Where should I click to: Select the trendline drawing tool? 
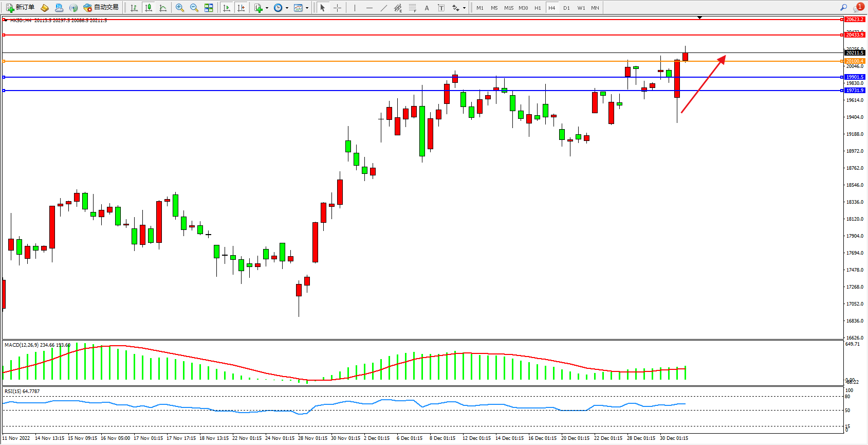point(383,8)
